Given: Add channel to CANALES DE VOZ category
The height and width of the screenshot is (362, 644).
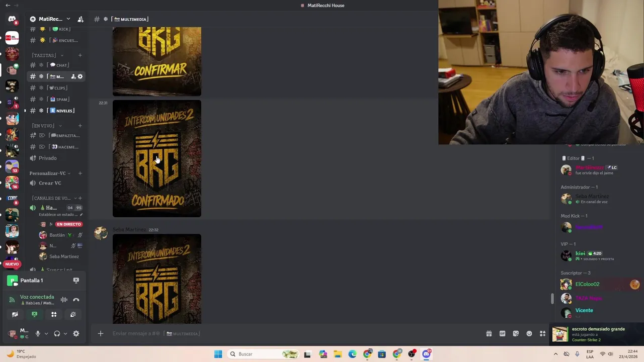Looking at the screenshot, I should (x=80, y=198).
